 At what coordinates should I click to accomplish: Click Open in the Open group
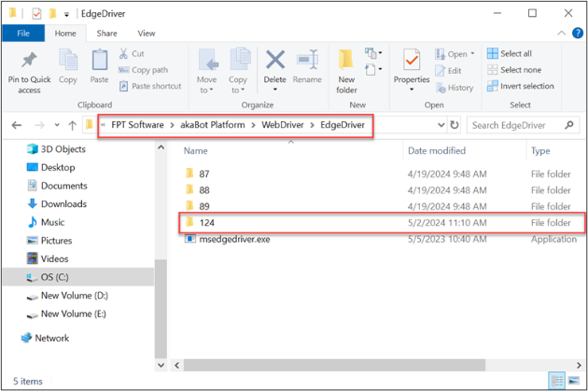(x=455, y=54)
